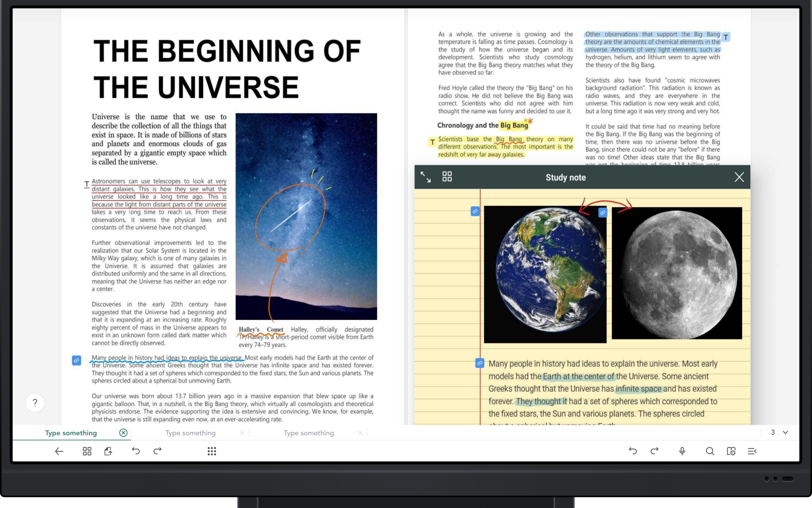812x508 pixels.
Task: Click the paragraph starting 'Our universe was born'
Action: (232, 408)
